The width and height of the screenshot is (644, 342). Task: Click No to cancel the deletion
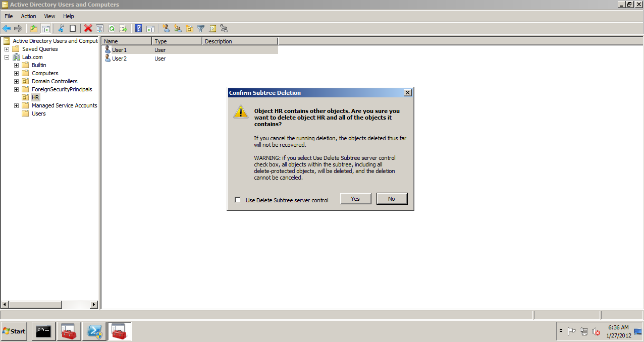392,198
